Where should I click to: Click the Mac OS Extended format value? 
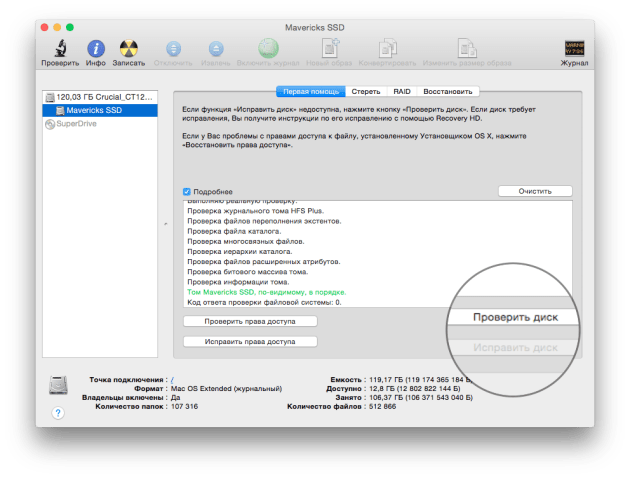click(227, 389)
